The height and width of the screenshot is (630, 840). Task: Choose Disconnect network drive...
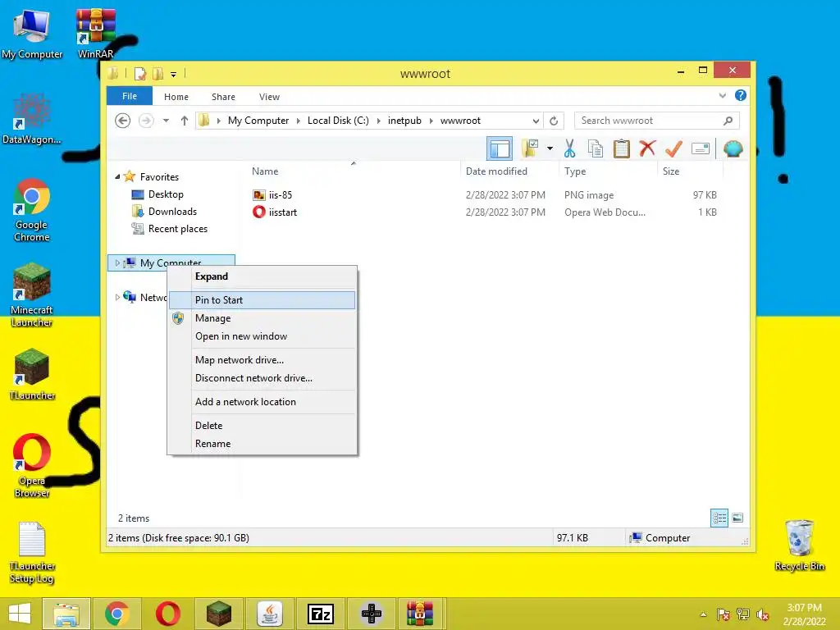pyautogui.click(x=262, y=378)
